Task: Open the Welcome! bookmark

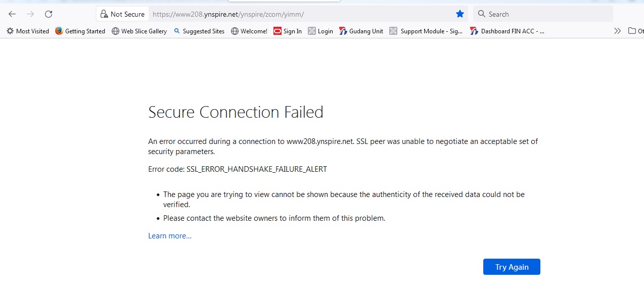Action: (249, 31)
